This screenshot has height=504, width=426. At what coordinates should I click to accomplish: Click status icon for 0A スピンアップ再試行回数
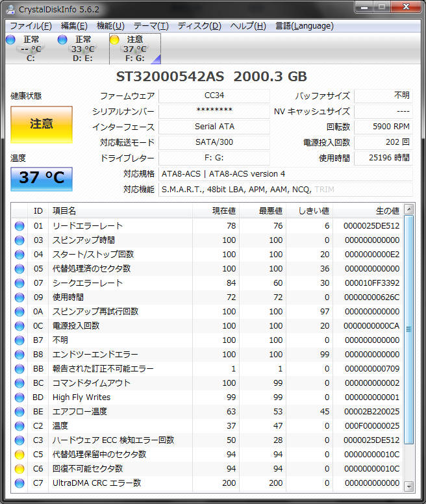pyautogui.click(x=19, y=312)
